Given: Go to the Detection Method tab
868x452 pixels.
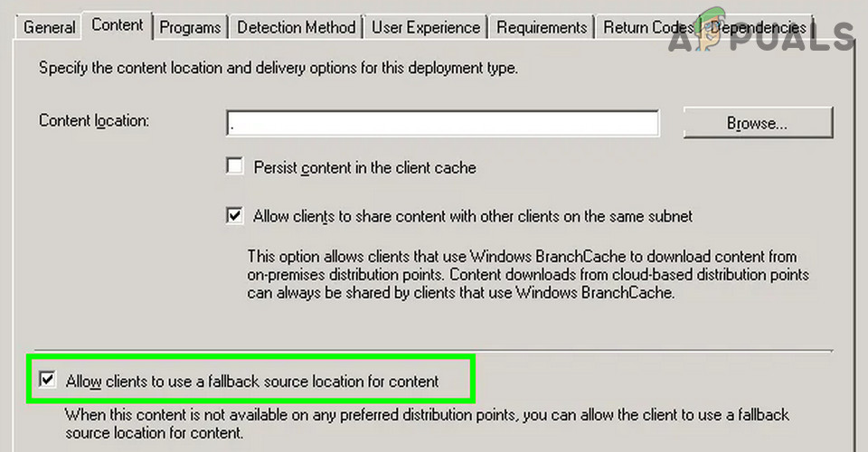Looking at the screenshot, I should (297, 27).
